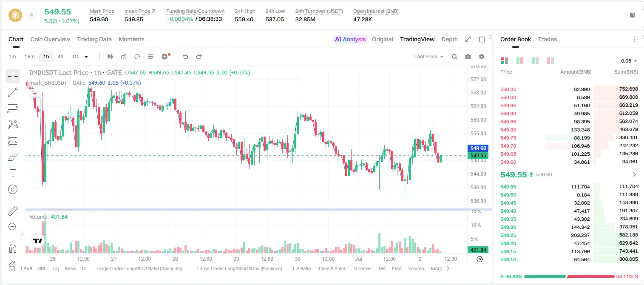
Task: Select the text annotation tool
Action: [x=13, y=173]
